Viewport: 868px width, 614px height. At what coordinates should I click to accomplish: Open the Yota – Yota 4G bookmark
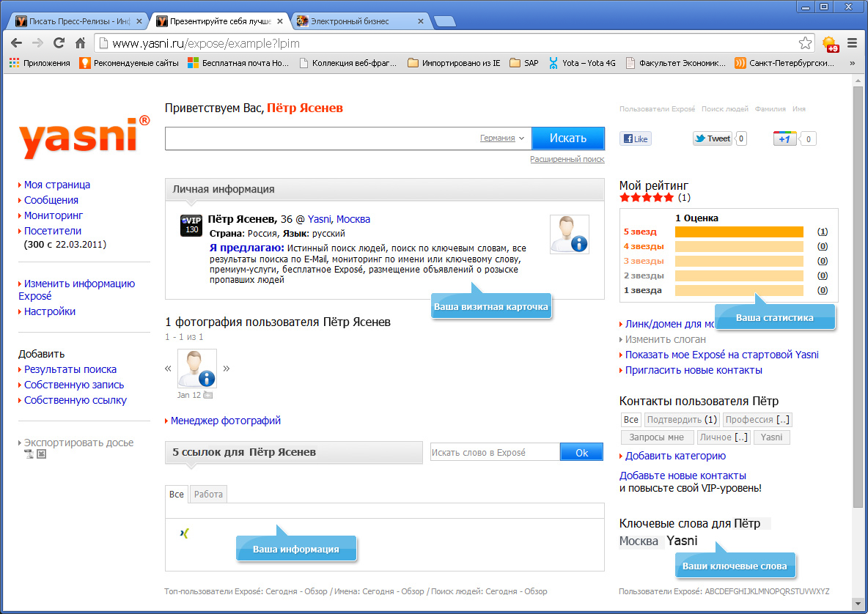point(582,63)
